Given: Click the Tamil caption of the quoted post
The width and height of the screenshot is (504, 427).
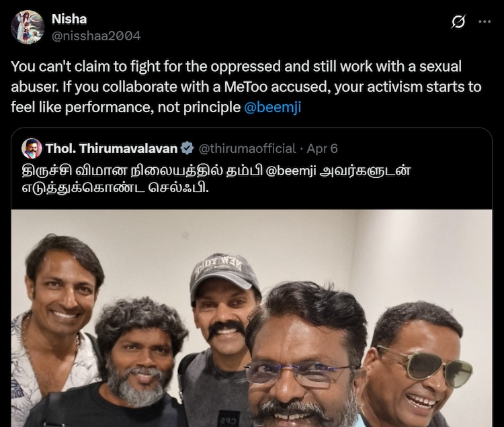Looking at the screenshot, I should click(202, 178).
